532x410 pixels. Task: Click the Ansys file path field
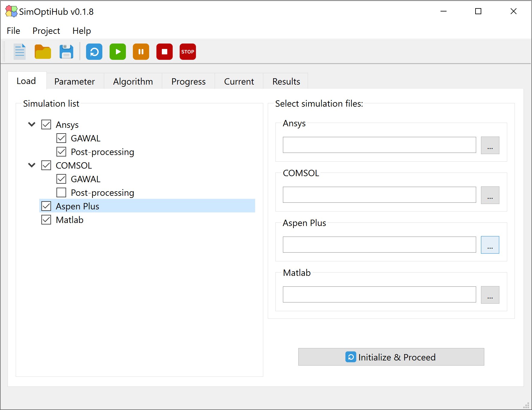coord(379,145)
